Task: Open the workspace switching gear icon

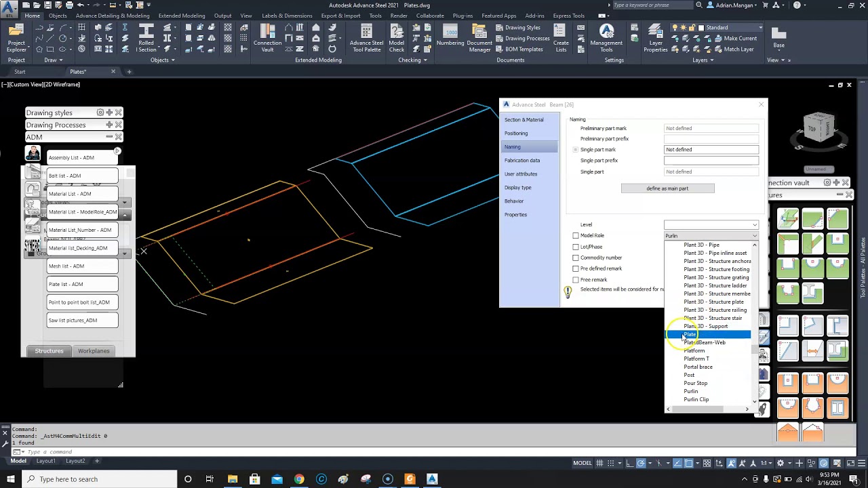Action: (781, 464)
